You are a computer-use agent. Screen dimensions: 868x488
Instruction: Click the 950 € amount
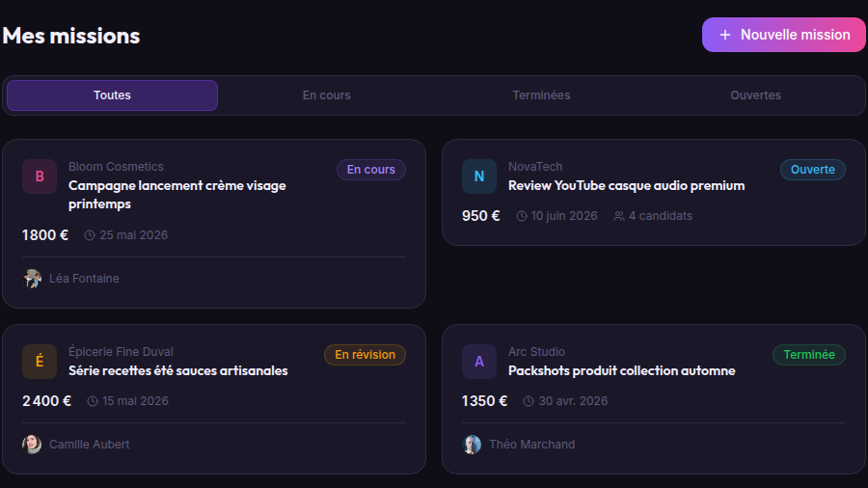point(481,216)
